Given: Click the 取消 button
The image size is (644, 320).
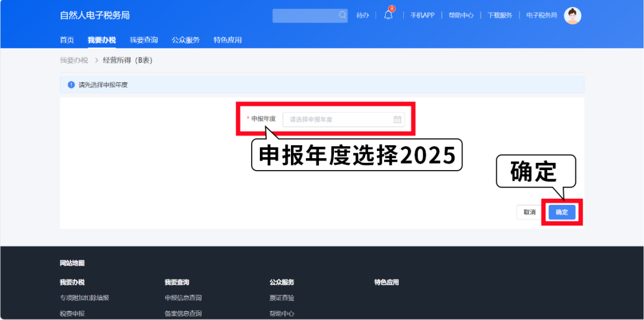Looking at the screenshot, I should click(530, 212).
